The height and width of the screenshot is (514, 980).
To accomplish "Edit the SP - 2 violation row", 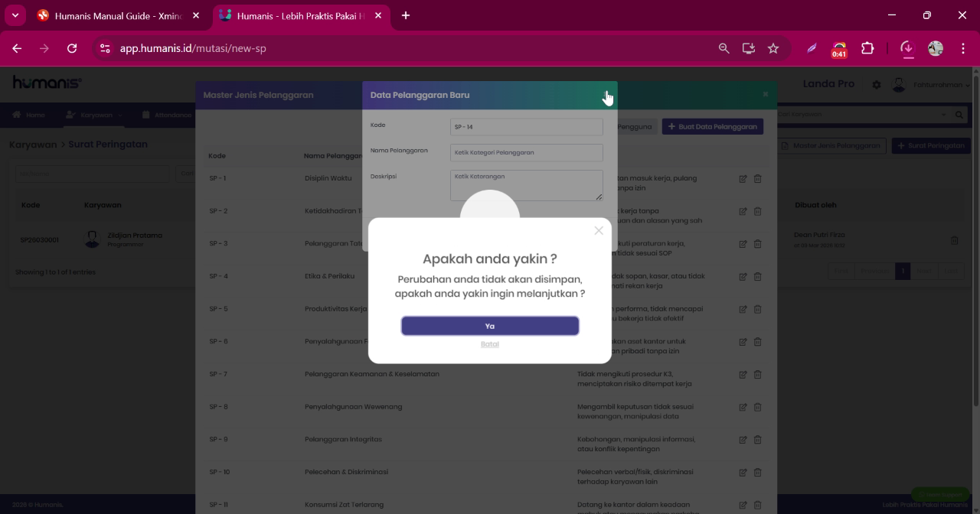I will [743, 211].
